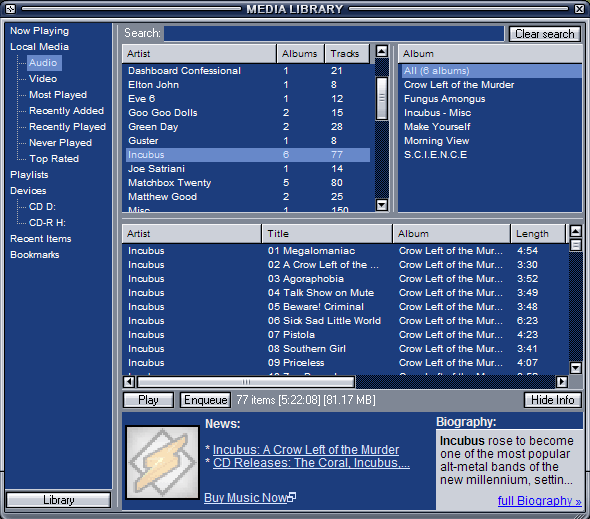Image resolution: width=590 pixels, height=519 pixels.
Task: Open the Recently Added view
Action: 66,111
